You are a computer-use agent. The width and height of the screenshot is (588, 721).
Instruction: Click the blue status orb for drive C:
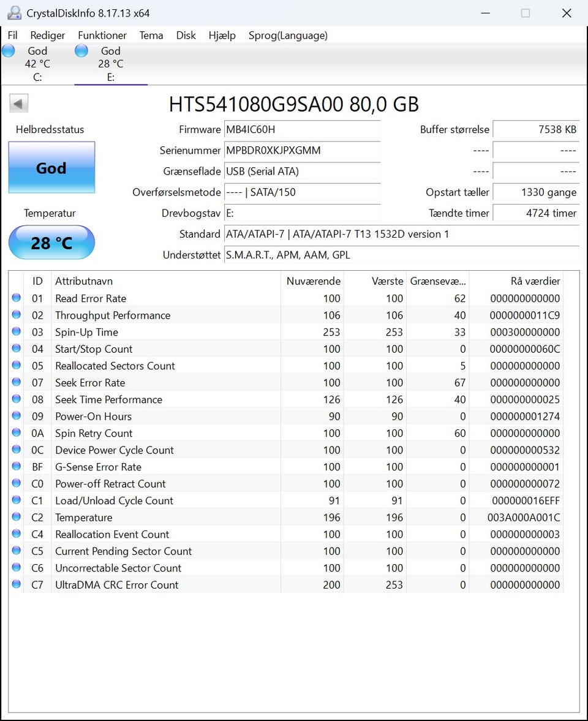point(9,51)
